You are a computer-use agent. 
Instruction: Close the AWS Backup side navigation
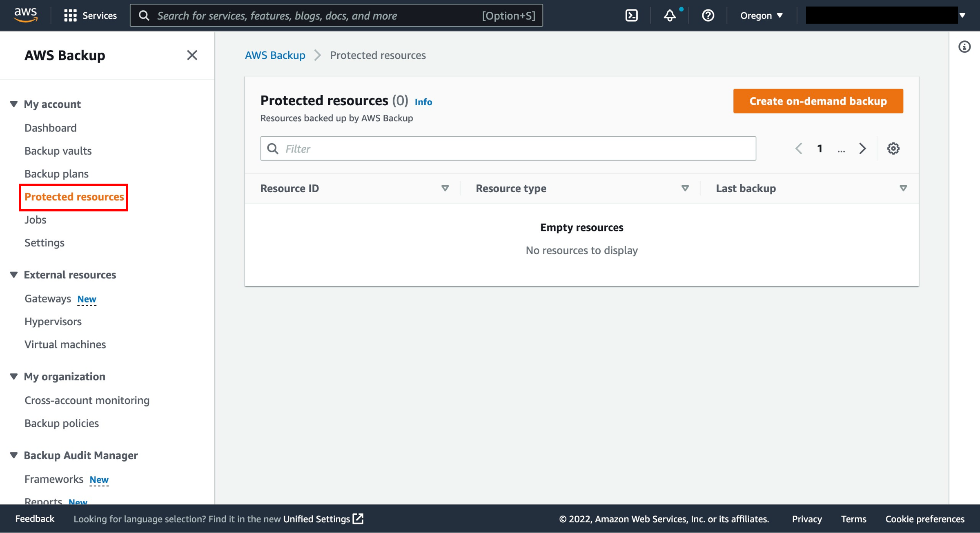pyautogui.click(x=192, y=55)
